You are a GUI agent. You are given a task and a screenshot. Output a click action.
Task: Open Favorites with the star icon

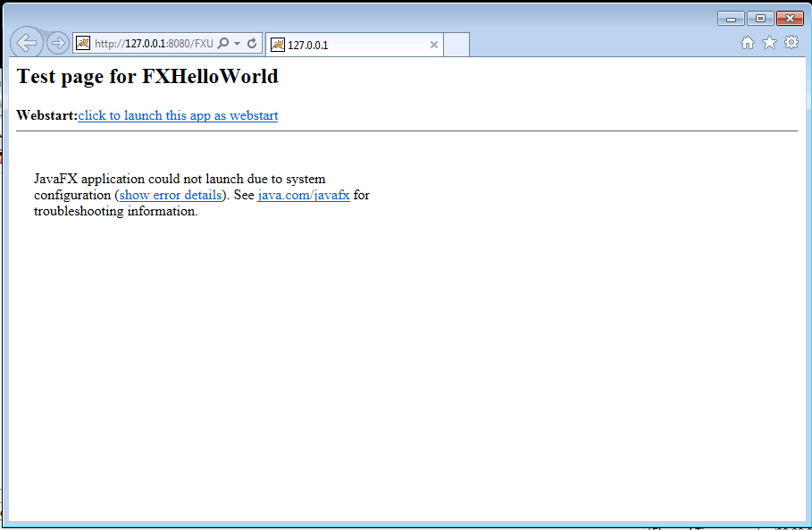(x=769, y=43)
